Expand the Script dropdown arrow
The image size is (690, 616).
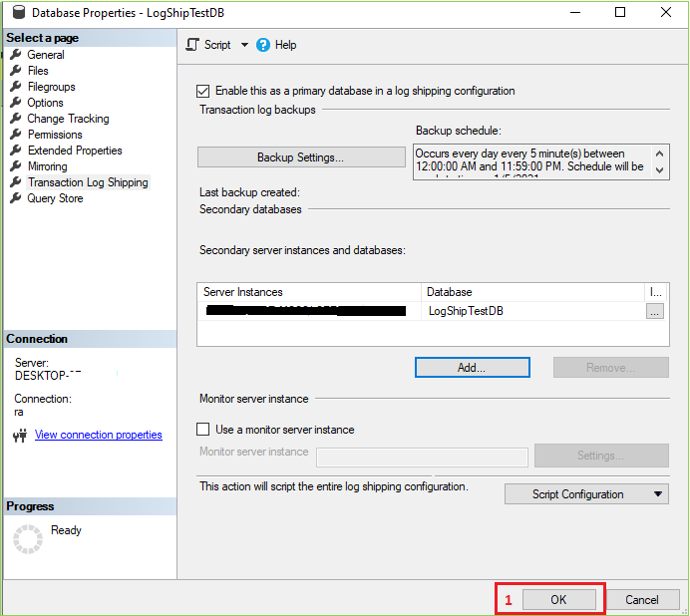tap(242, 45)
